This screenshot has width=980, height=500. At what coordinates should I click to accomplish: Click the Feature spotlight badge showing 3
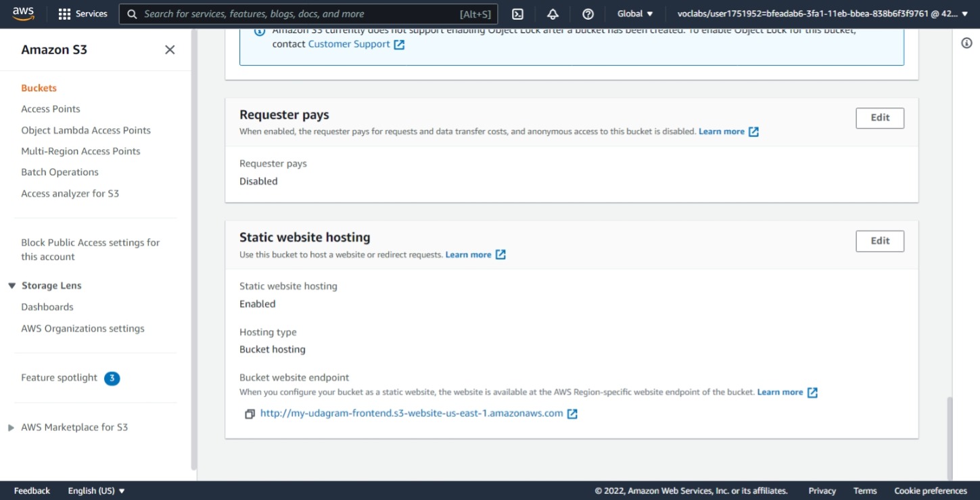click(x=112, y=378)
